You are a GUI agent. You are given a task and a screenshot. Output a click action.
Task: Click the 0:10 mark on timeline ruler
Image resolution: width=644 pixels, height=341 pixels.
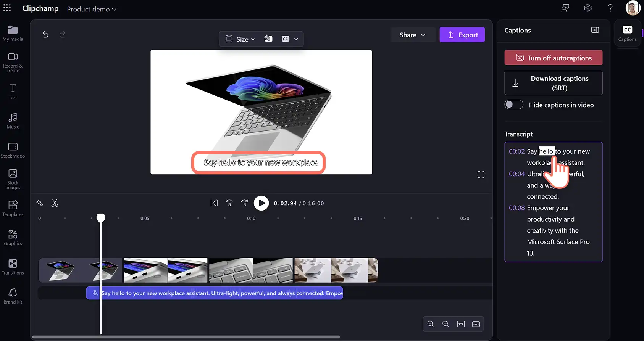pyautogui.click(x=251, y=218)
